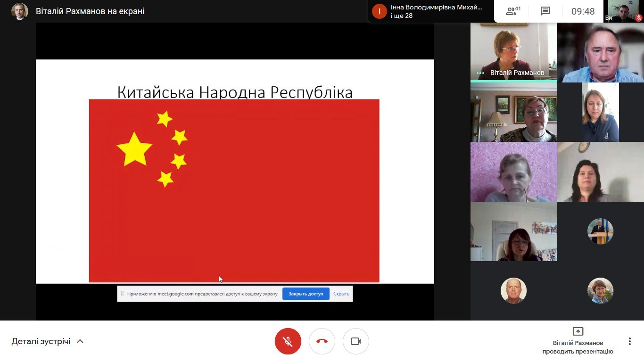The width and height of the screenshot is (644, 362).
Task: Open the chat messages icon
Action: coord(545,11)
